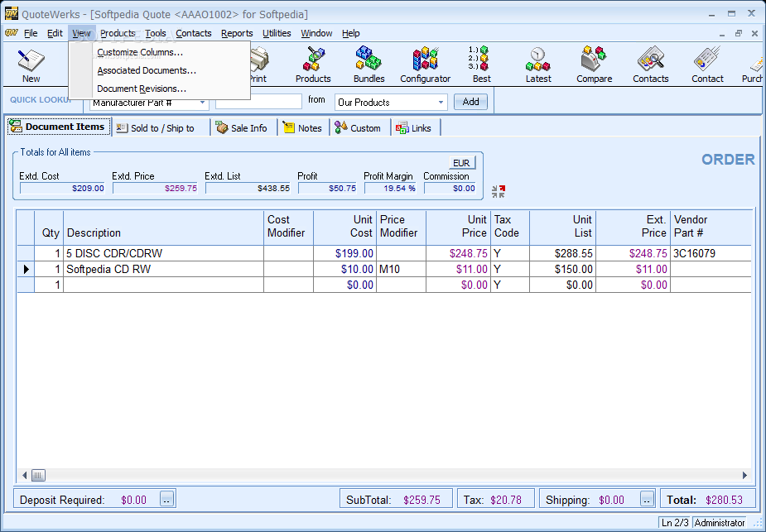
Task: Open the Contacts menu
Action: coord(194,33)
